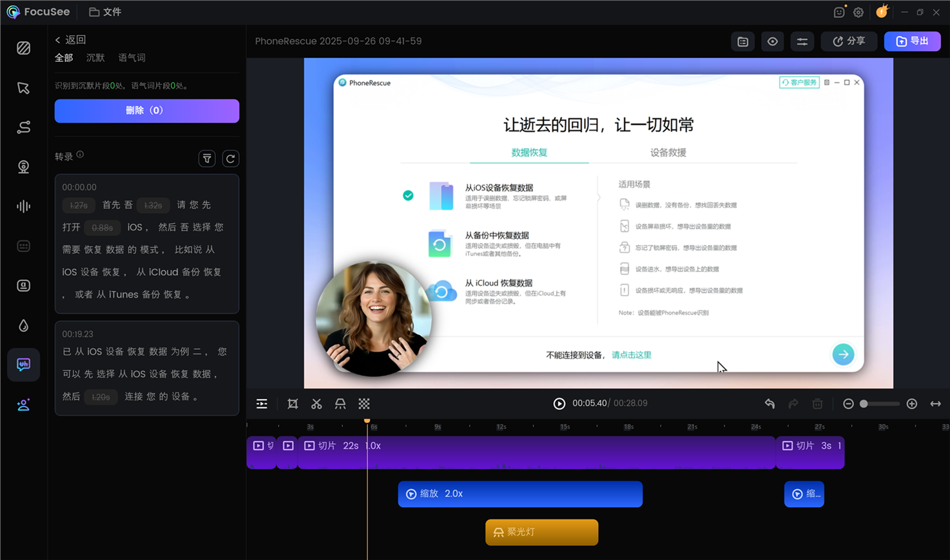Select the cursor effects tool in sidebar

pos(23,88)
